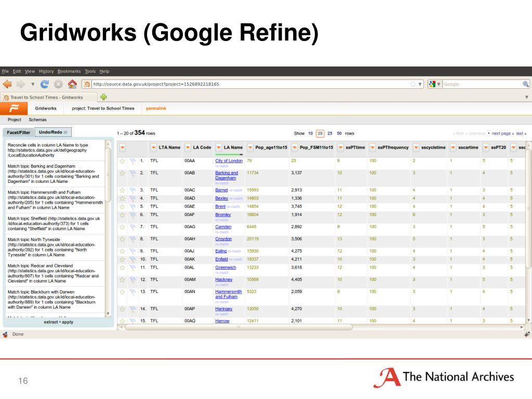Star row 9 Ealing
The height and width of the screenshot is (399, 532).
click(122, 251)
